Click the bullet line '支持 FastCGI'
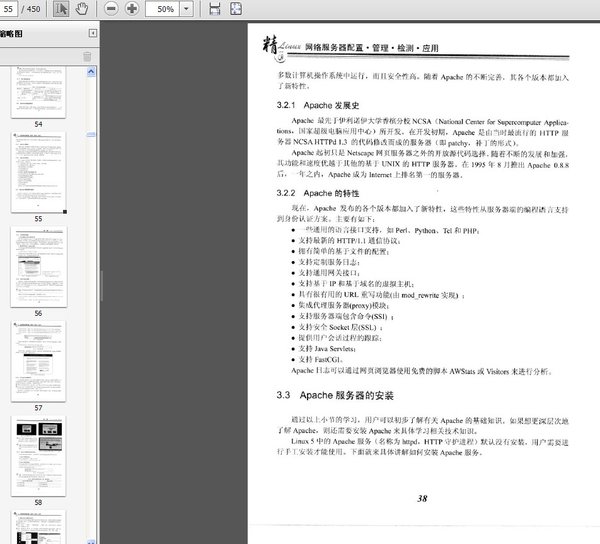Viewport: 600px width, 544px height. tap(320, 360)
